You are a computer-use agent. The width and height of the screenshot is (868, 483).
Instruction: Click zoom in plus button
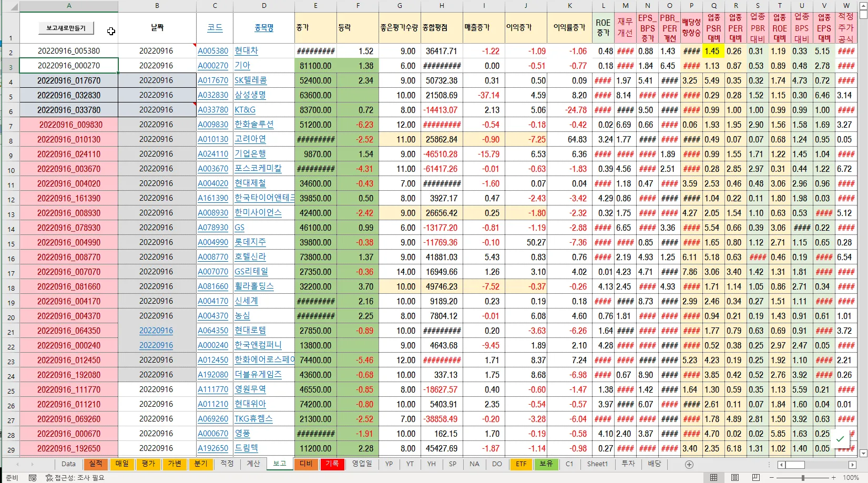tap(833, 478)
